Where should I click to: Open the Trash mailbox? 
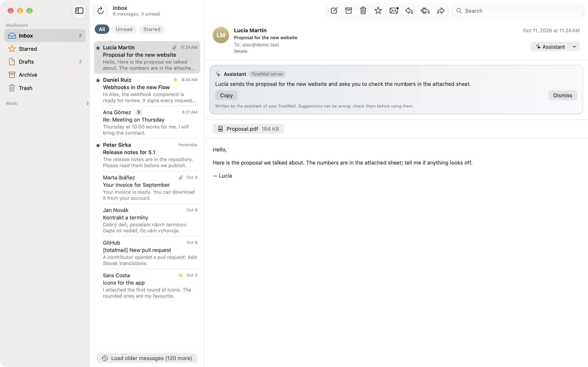(x=45, y=88)
